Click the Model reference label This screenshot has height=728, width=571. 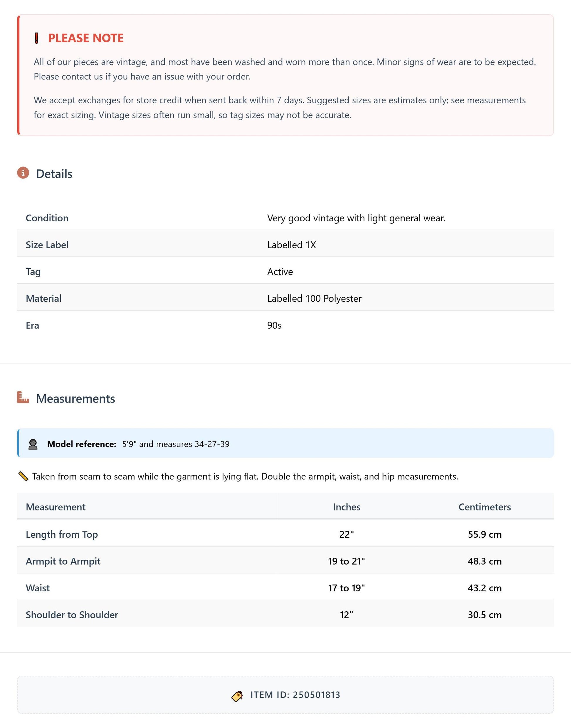82,444
